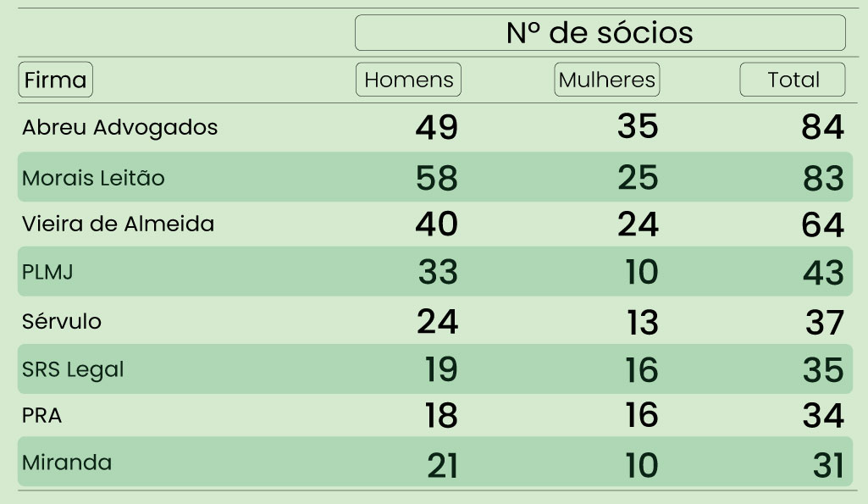This screenshot has height=504, width=868.
Task: Click the Morais Leitão row label
Action: click(x=93, y=178)
